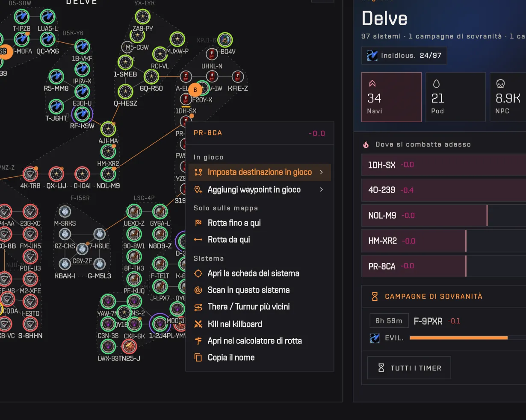526x420 pixels.
Task: Select the ZA9-PY star system node
Action: pyautogui.click(x=143, y=17)
